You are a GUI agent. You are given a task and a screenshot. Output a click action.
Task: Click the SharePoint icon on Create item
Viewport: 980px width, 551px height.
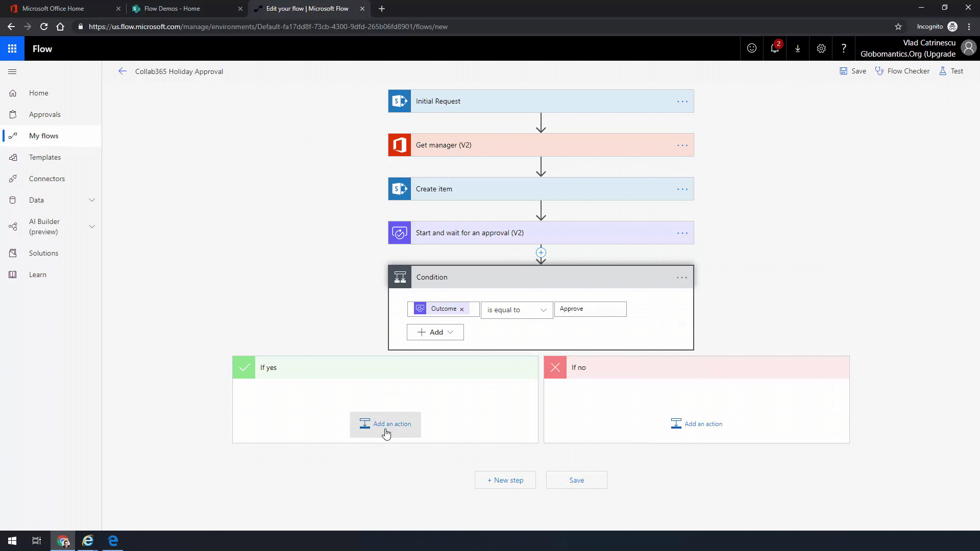[x=400, y=189]
